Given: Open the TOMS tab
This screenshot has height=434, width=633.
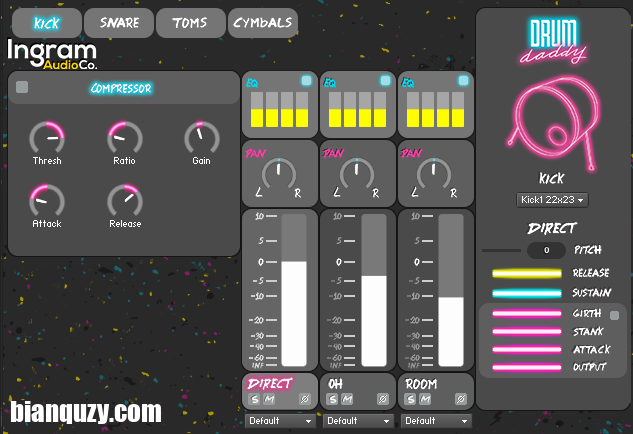Looking at the screenshot, I should click(191, 23).
